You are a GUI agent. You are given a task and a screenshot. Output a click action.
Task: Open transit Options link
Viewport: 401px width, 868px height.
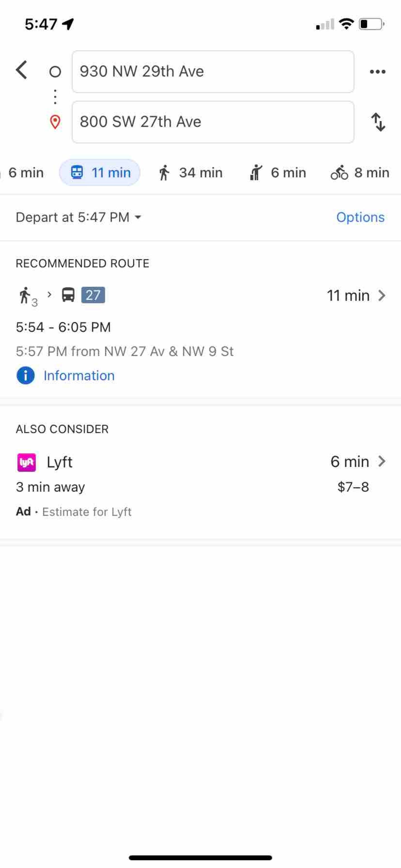[360, 217]
